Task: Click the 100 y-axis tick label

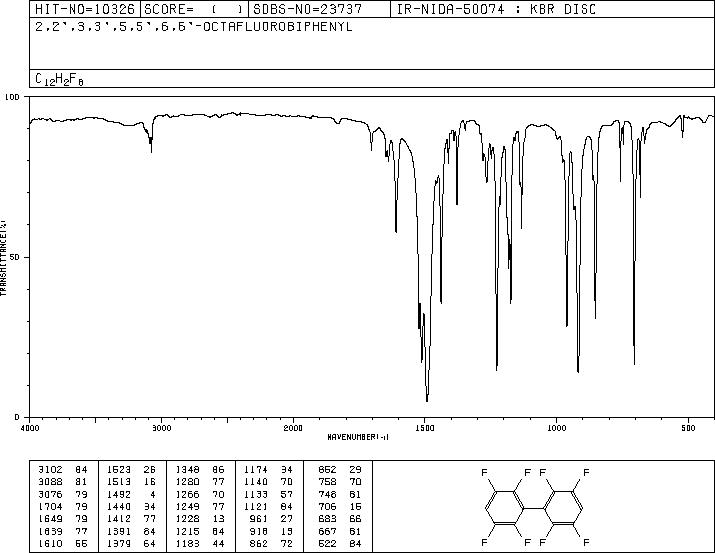Action: click(x=12, y=97)
